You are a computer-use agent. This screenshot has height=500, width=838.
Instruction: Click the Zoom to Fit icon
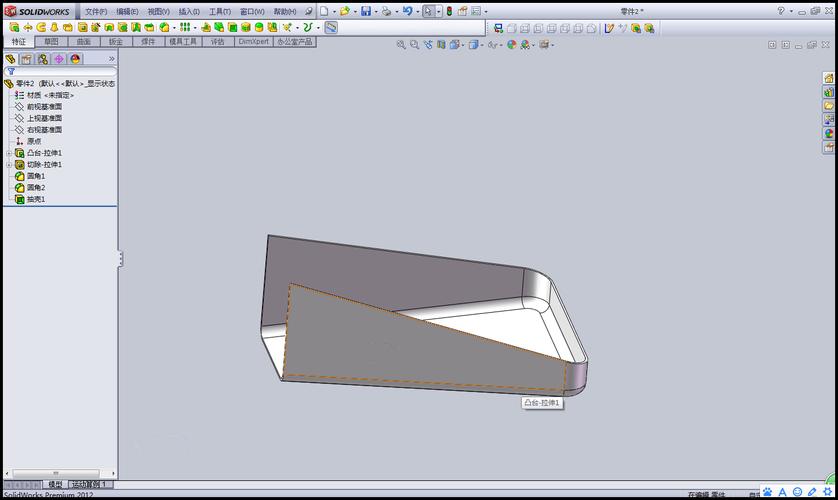[x=401, y=45]
